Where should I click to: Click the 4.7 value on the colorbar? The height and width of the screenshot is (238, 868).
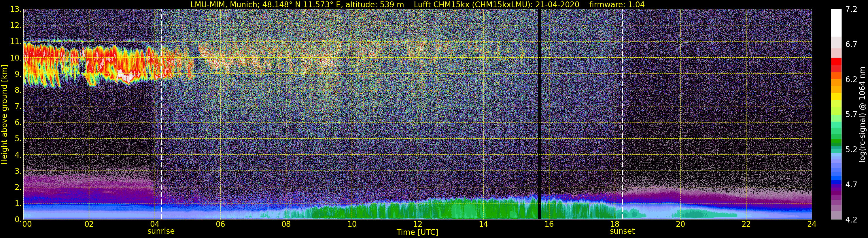click(x=851, y=185)
